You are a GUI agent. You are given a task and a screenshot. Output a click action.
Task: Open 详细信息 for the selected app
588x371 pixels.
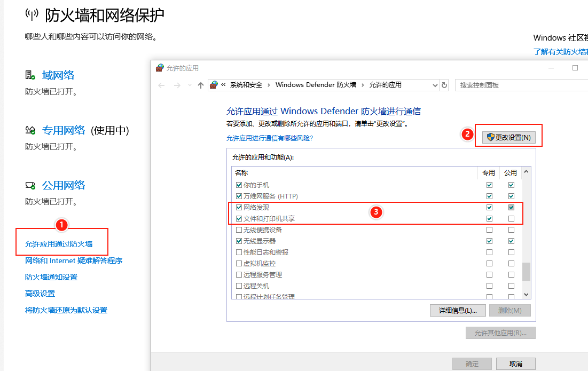pos(458,311)
